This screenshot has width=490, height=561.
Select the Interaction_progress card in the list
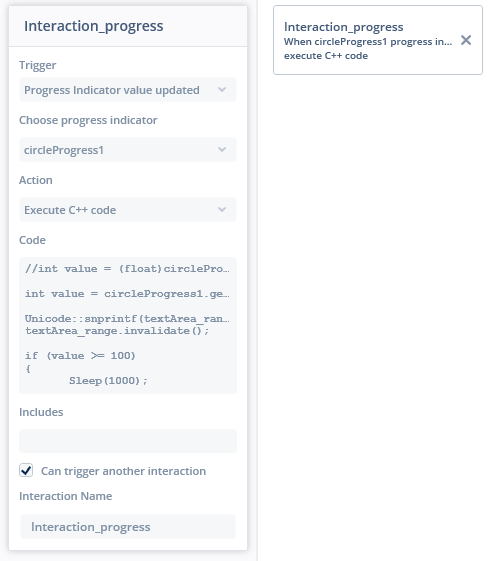(378, 40)
